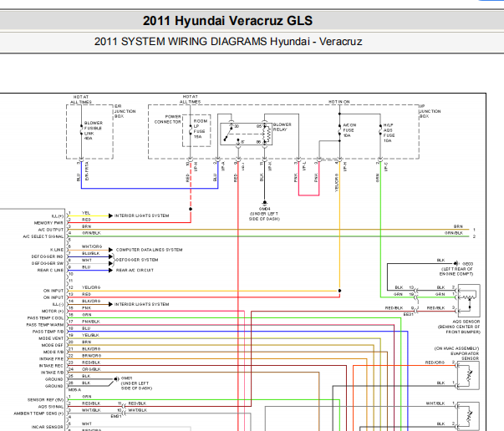Click the I/P JUNCTION BOX label

(430, 111)
